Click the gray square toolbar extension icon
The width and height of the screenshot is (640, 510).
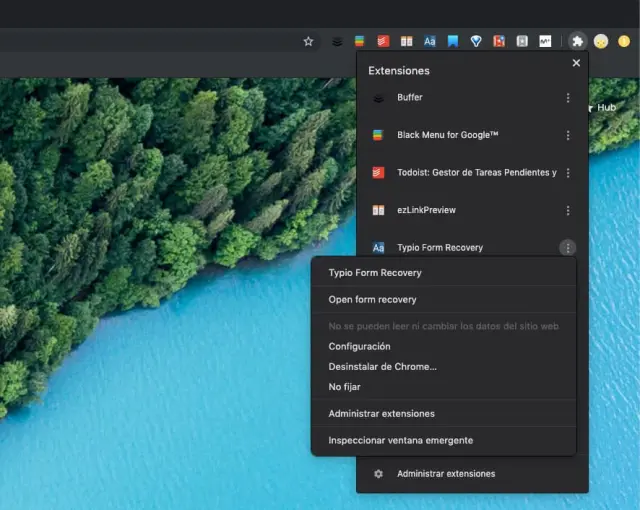pos(522,41)
